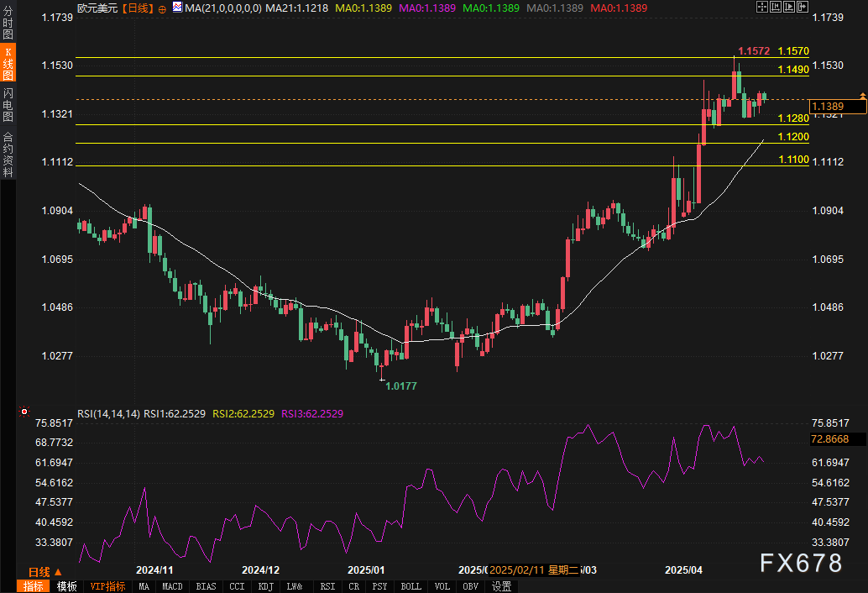The width and height of the screenshot is (868, 593).
Task: Click the red sun icon beside RSI panel
Action: click(x=24, y=412)
